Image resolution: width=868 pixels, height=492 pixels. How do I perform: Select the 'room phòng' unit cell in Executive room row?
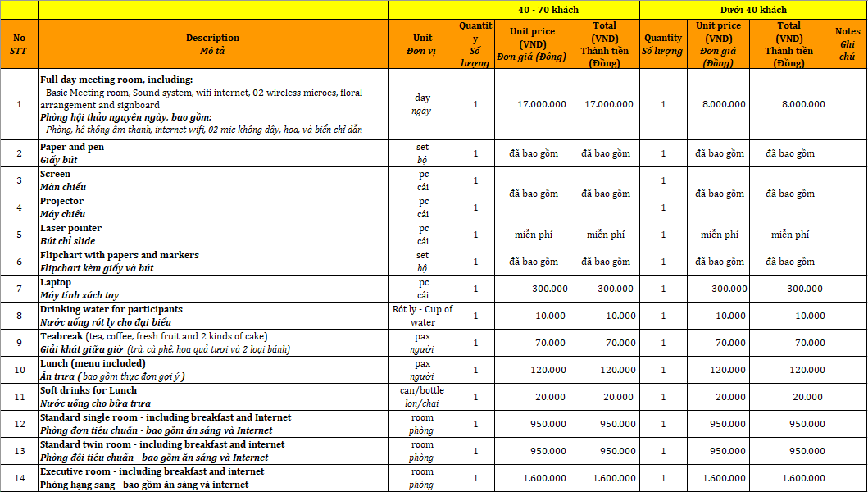(422, 478)
